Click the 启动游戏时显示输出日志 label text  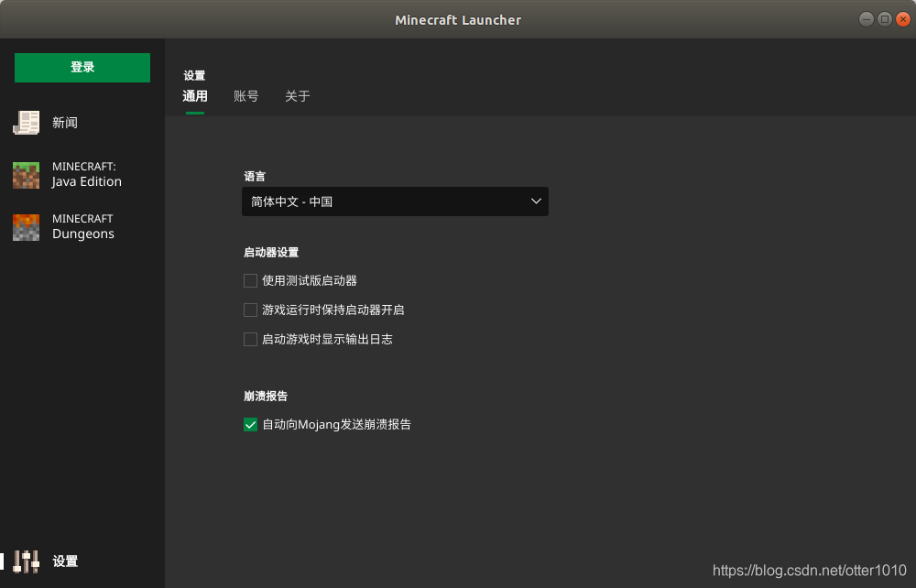pos(327,339)
